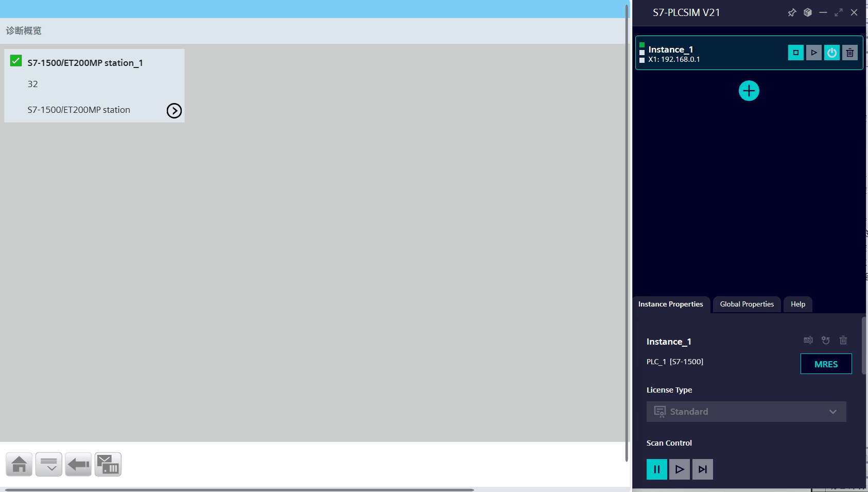Viewport: 868px width, 492px height.
Task: Open the License Type dropdown
Action: pos(746,412)
